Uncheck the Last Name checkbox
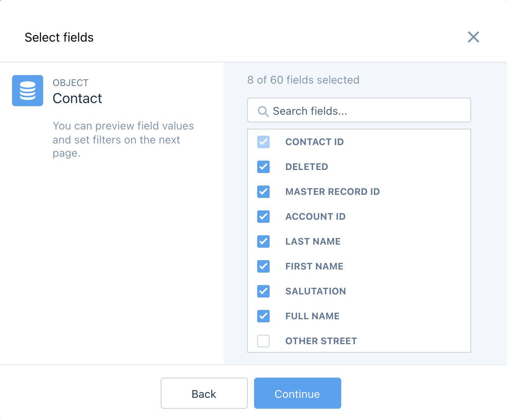 coord(263,241)
